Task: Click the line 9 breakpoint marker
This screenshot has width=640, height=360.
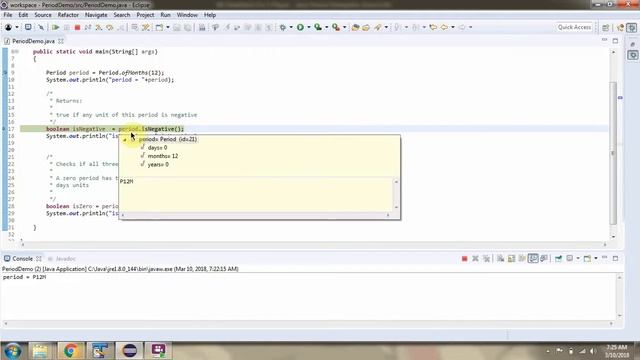Action: (x=5, y=73)
